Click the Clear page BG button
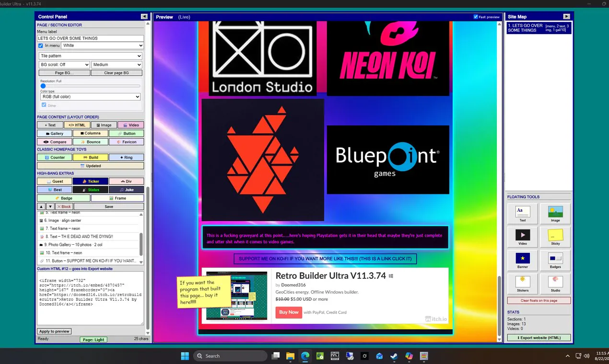Viewport: 609px width, 364px height. pos(117,73)
